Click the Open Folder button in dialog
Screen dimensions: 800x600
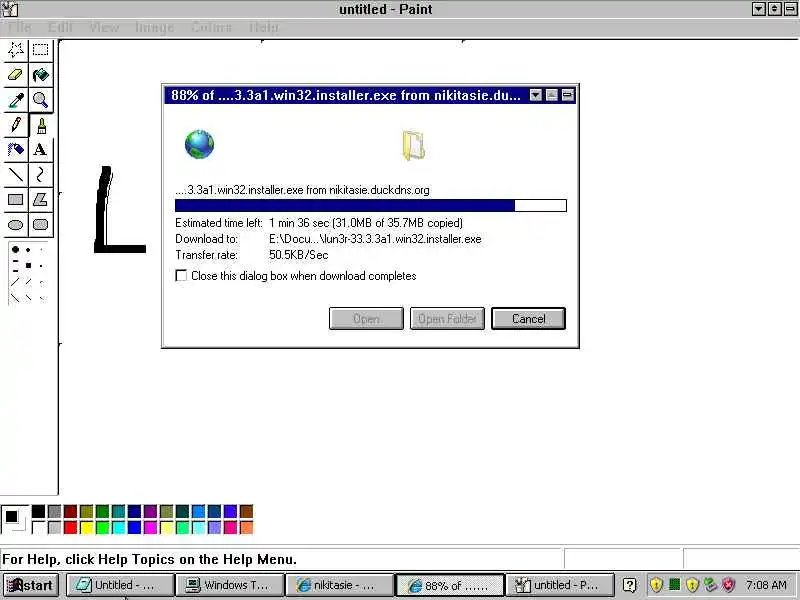point(447,319)
